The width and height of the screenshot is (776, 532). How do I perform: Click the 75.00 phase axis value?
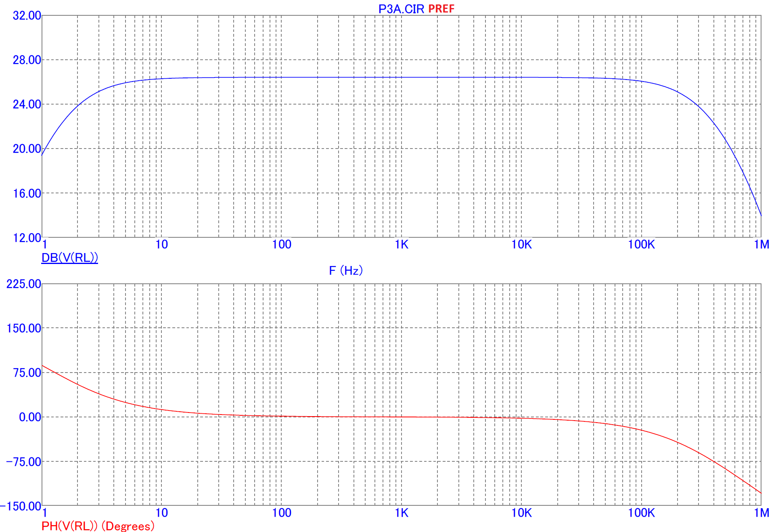coord(27,373)
